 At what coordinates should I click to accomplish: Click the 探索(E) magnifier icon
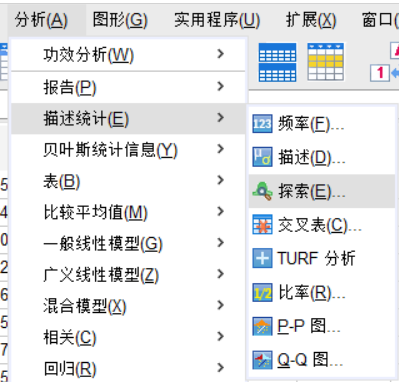coord(262,191)
